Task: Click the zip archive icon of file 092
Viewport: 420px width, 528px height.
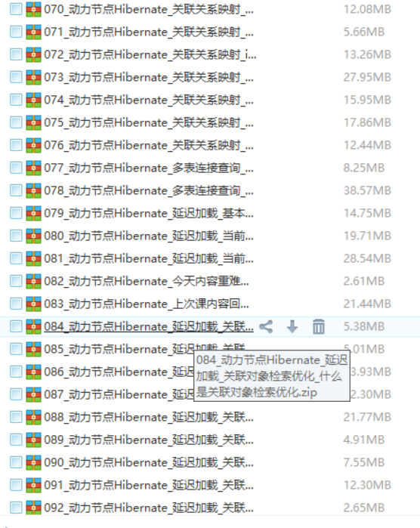Action: click(34, 508)
